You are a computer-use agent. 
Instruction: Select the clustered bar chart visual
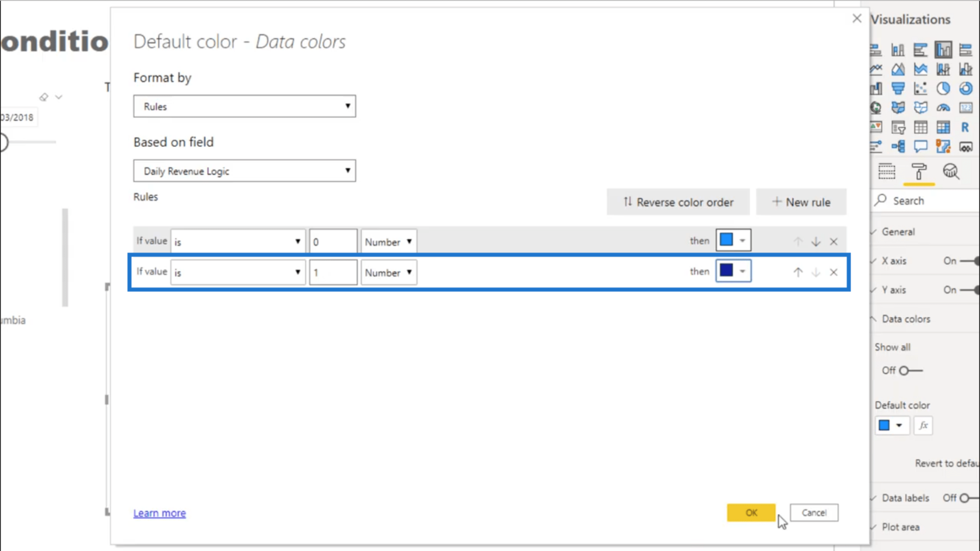pyautogui.click(x=921, y=50)
